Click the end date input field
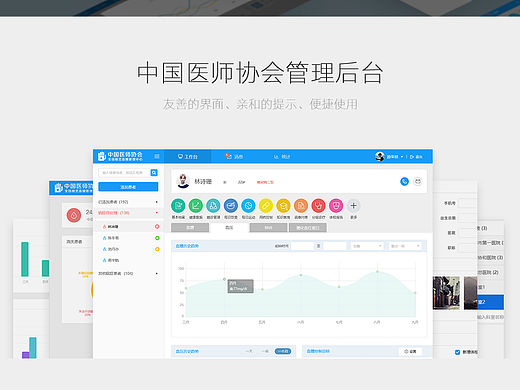Image resolution: width=520 pixels, height=390 pixels. pos(335,246)
